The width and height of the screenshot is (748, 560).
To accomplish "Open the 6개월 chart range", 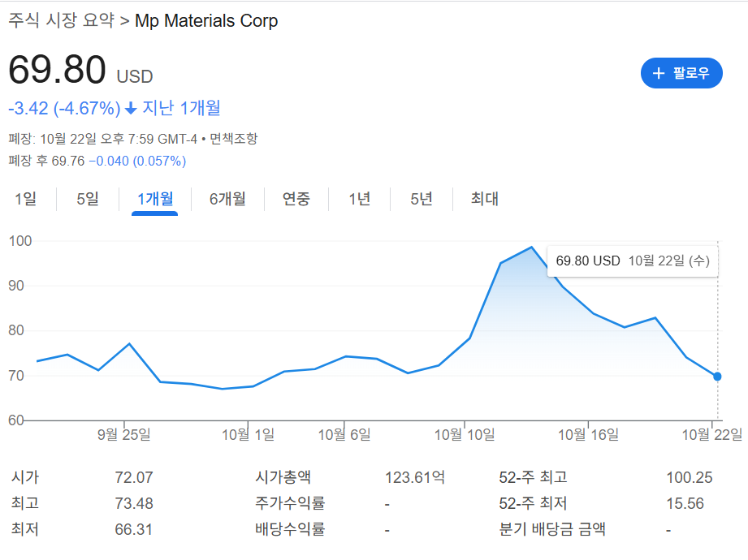I will pyautogui.click(x=227, y=198).
